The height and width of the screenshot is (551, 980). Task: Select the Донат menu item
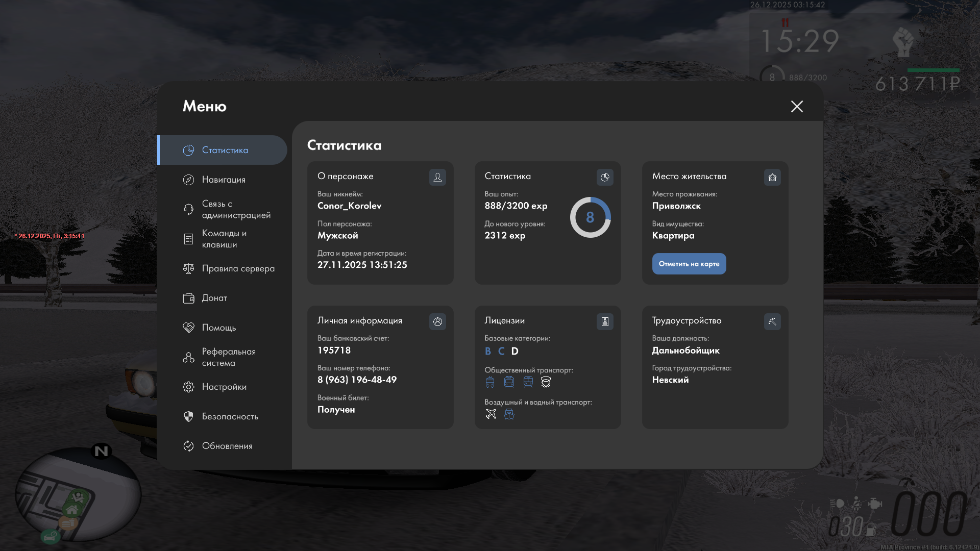pos(214,298)
